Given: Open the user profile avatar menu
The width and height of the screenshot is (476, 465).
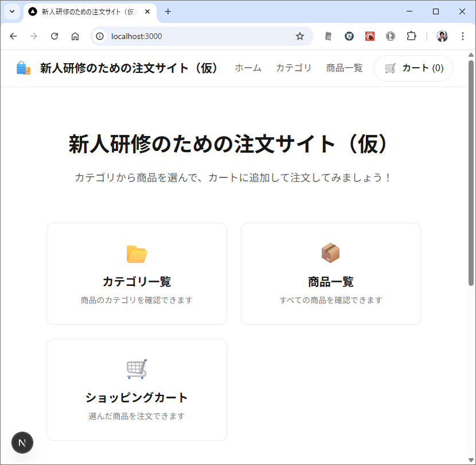Looking at the screenshot, I should click(442, 36).
